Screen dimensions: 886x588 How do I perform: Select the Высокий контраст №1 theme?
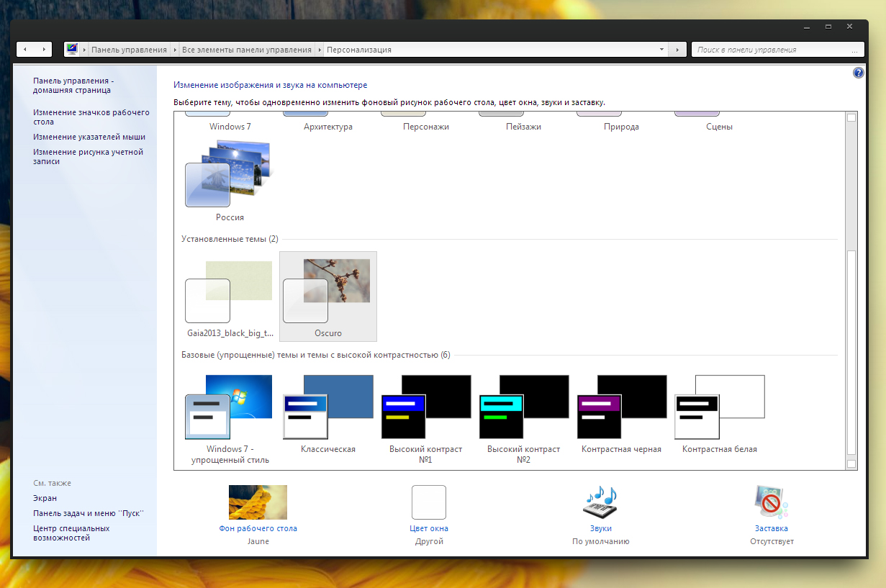click(426, 420)
